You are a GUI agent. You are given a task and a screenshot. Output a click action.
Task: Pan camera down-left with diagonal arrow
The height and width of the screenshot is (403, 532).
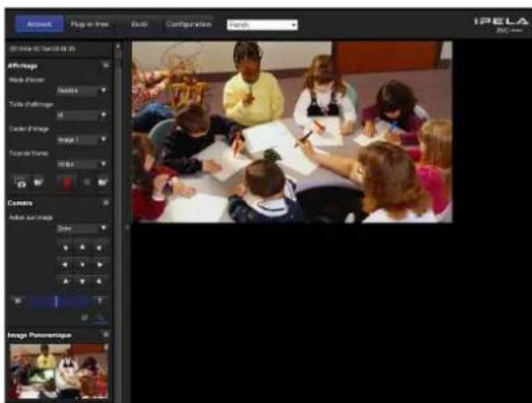point(65,282)
